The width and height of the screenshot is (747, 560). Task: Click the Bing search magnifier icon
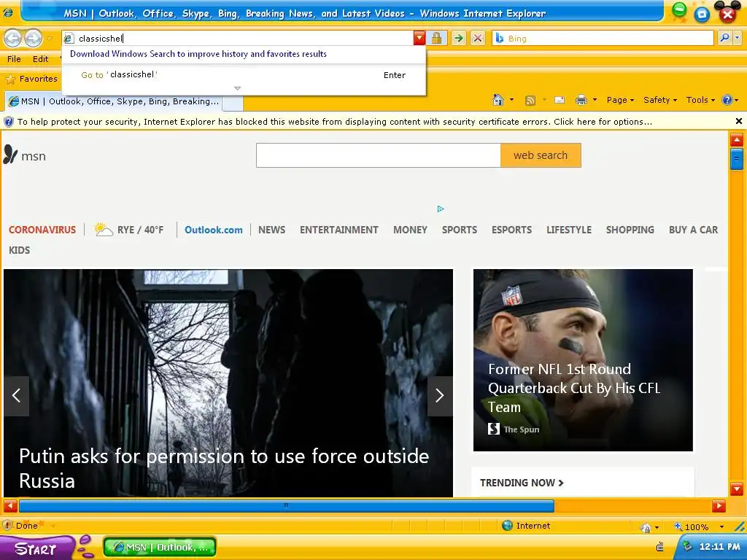(x=724, y=38)
